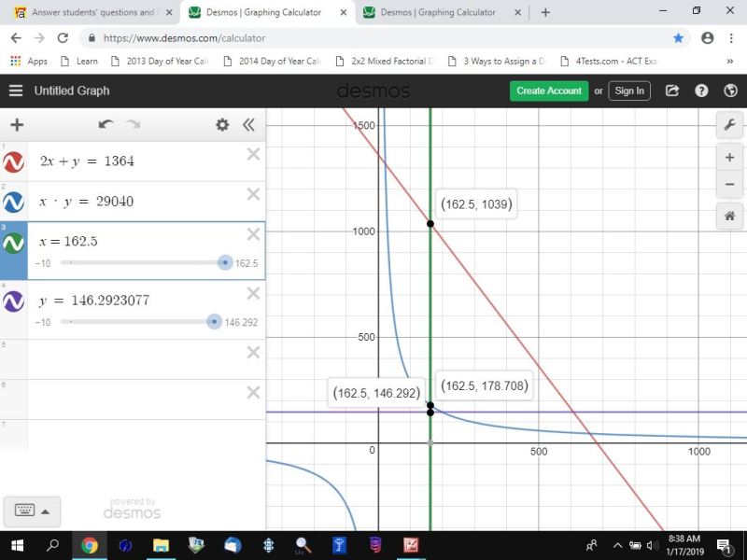Open the Windows notification center
Screen dimensions: 747x560
point(724,546)
